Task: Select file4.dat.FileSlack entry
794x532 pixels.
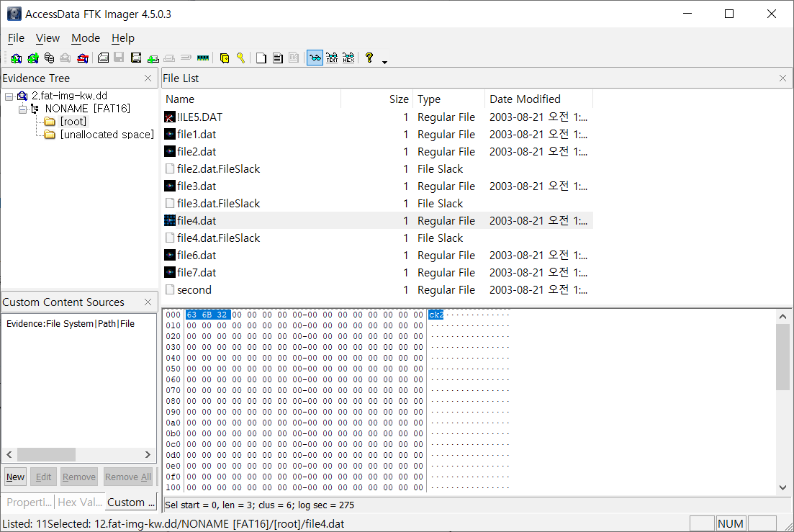Action: pyautogui.click(x=218, y=238)
